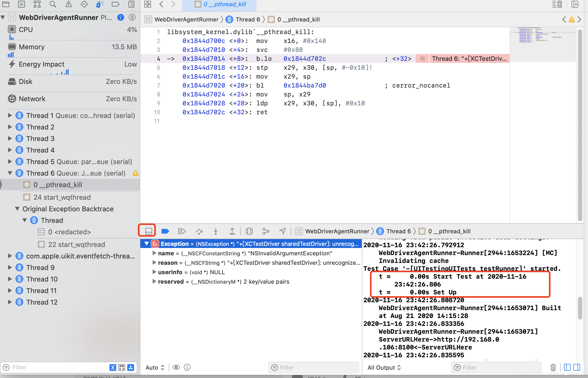This screenshot has width=588, height=378.
Task: Toggle breakpoints activation button
Action: pos(165,231)
